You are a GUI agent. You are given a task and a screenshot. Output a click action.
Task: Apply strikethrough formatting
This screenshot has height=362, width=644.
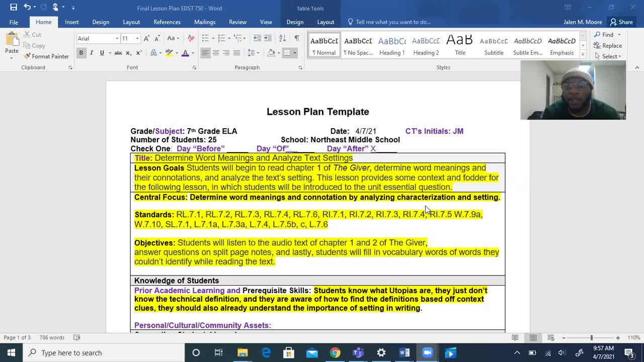[118, 53]
